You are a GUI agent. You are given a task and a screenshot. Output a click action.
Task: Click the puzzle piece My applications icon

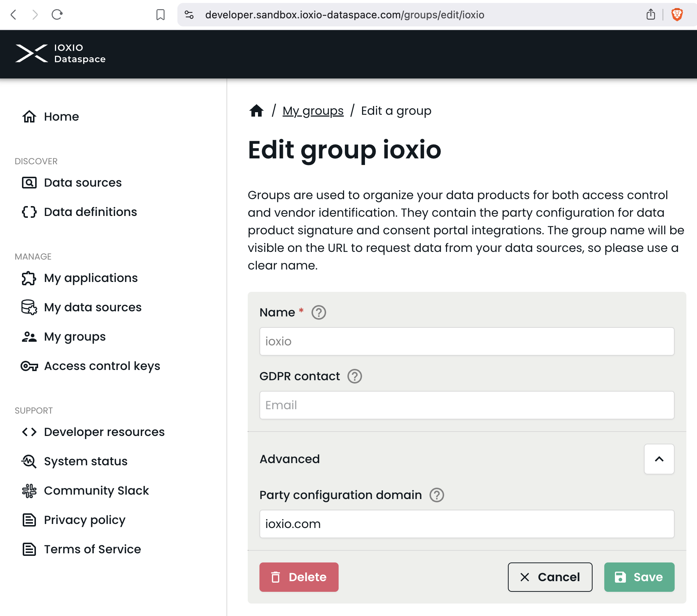tap(29, 278)
